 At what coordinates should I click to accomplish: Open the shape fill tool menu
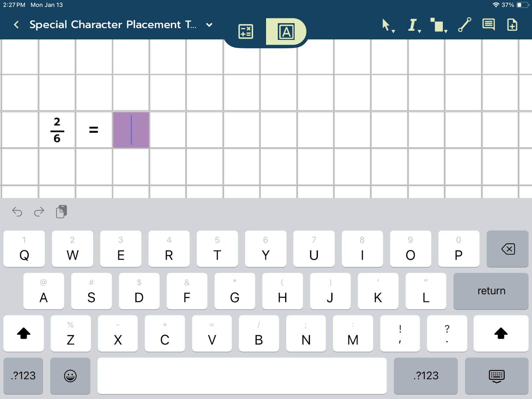tap(439, 25)
